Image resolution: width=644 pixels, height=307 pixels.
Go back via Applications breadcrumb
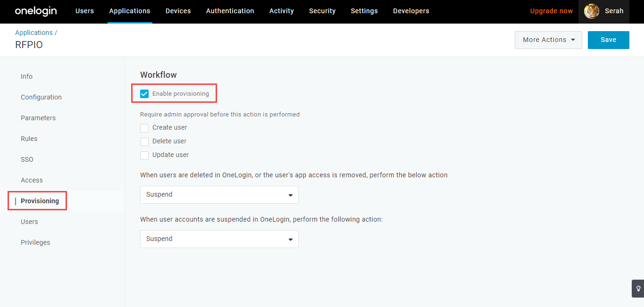(34, 33)
